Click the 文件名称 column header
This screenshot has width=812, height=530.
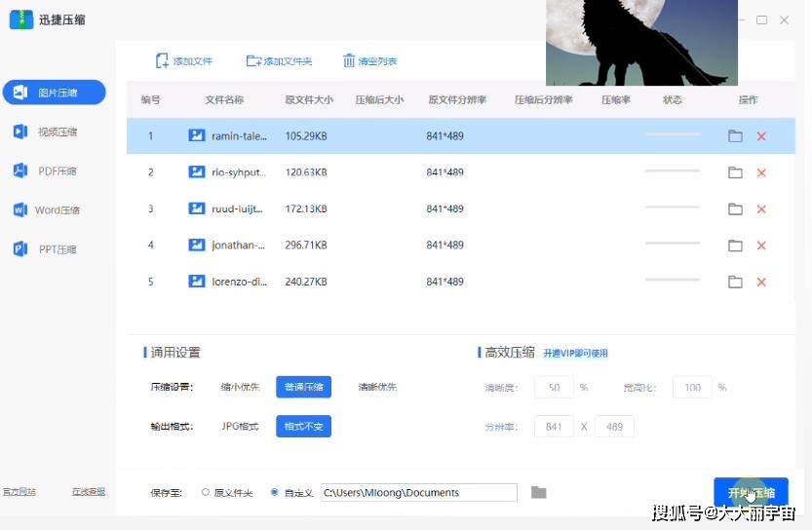(x=225, y=99)
